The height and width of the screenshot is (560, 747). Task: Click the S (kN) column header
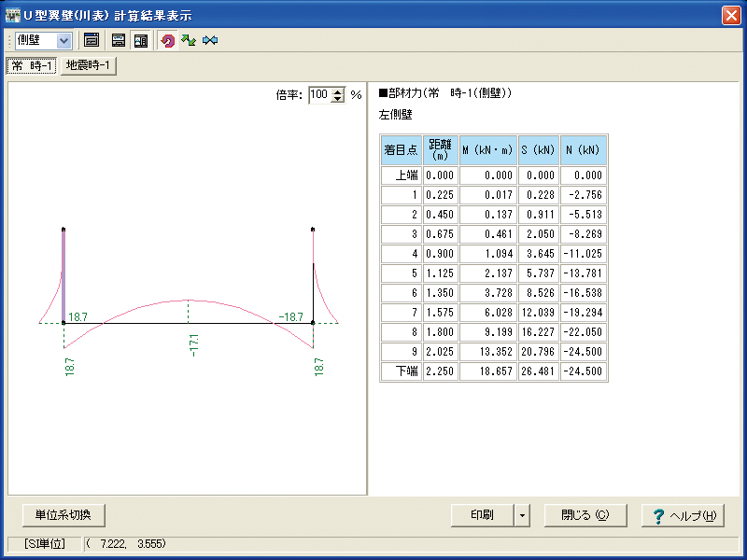coord(539,150)
